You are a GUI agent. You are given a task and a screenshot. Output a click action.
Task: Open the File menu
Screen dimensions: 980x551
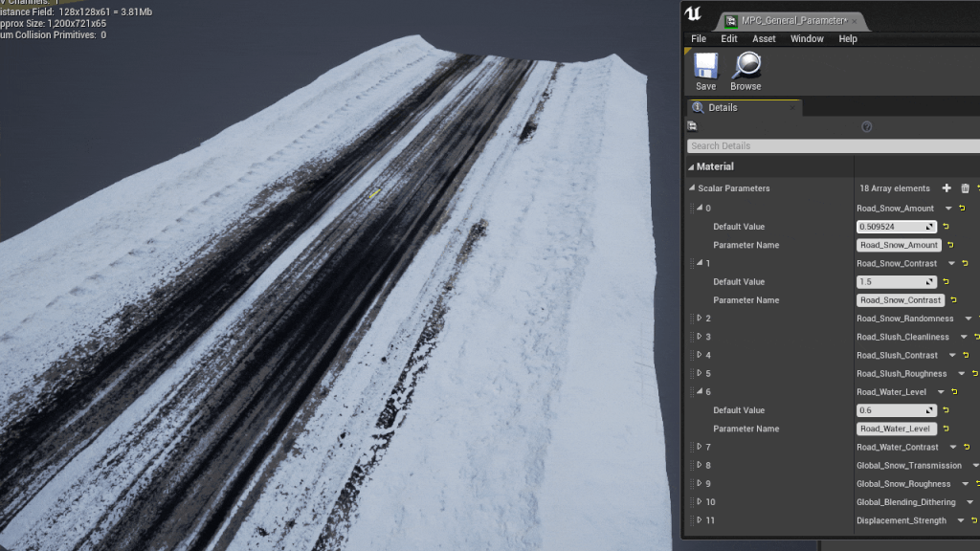(x=698, y=38)
